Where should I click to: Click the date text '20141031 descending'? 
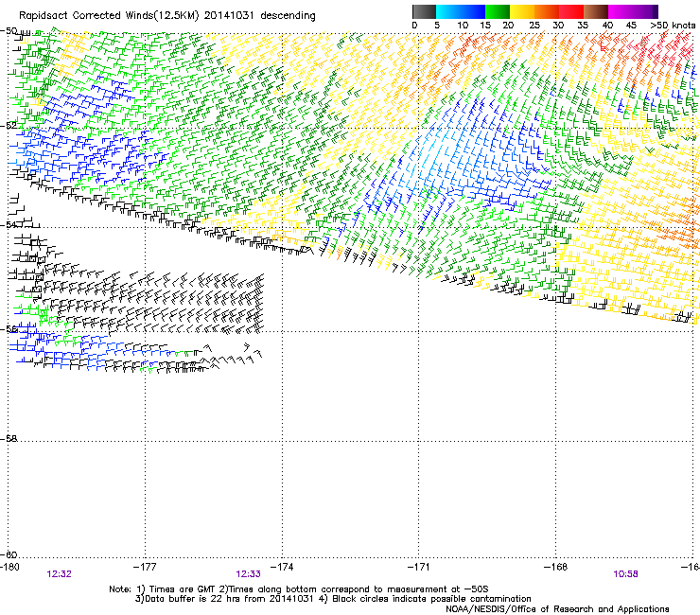pyautogui.click(x=260, y=15)
